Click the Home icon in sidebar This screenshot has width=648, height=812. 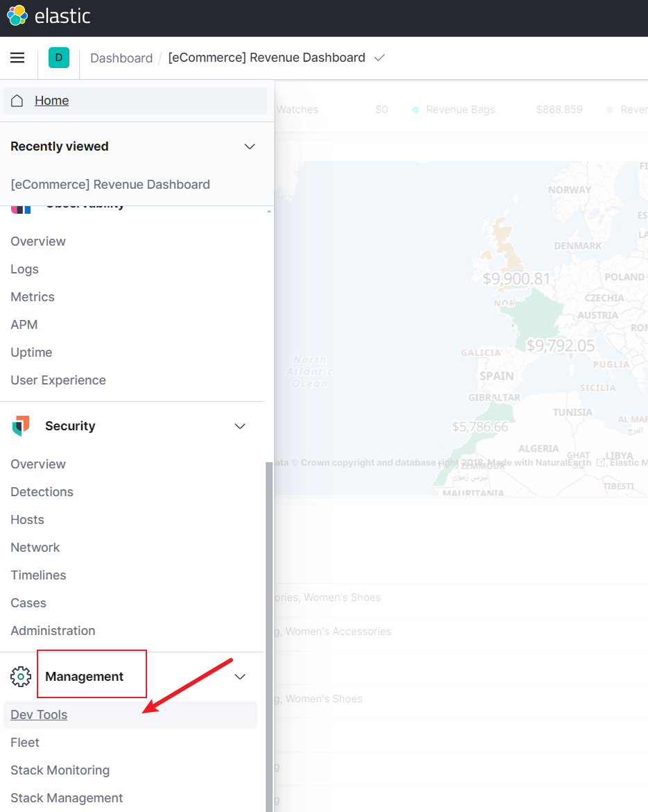point(17,101)
